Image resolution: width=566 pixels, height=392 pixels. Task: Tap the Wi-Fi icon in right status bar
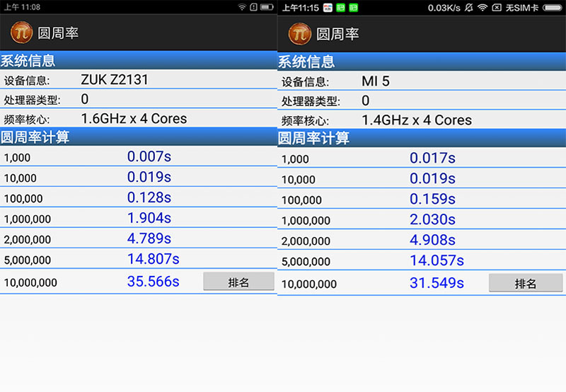483,8
